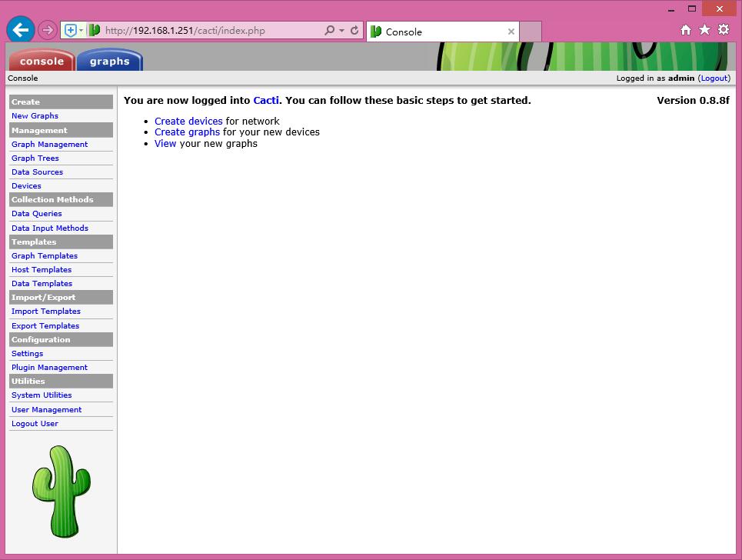Click the Cacti link in welcome message

coord(266,100)
